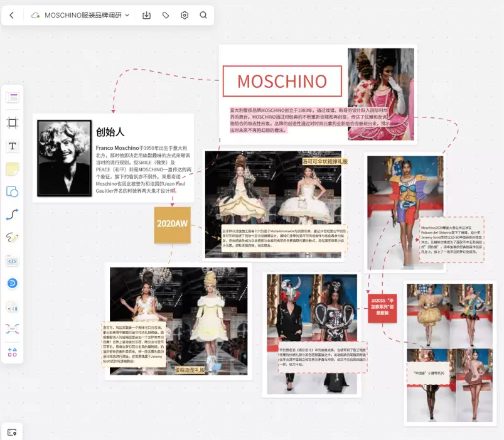The image size is (504, 440).
Task: Select the shapes tool
Action: pyautogui.click(x=13, y=192)
